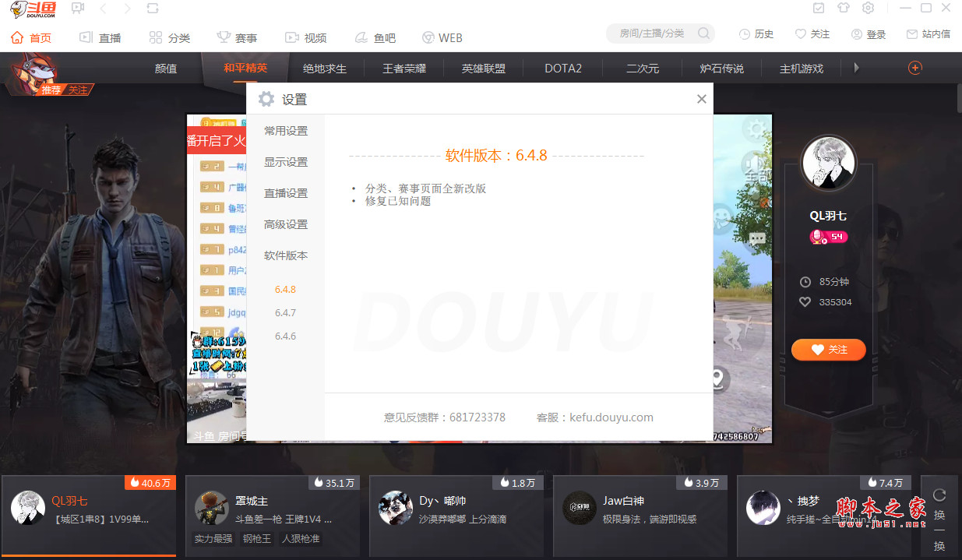
Task: Go back with the left arrow icon
Action: click(x=104, y=8)
